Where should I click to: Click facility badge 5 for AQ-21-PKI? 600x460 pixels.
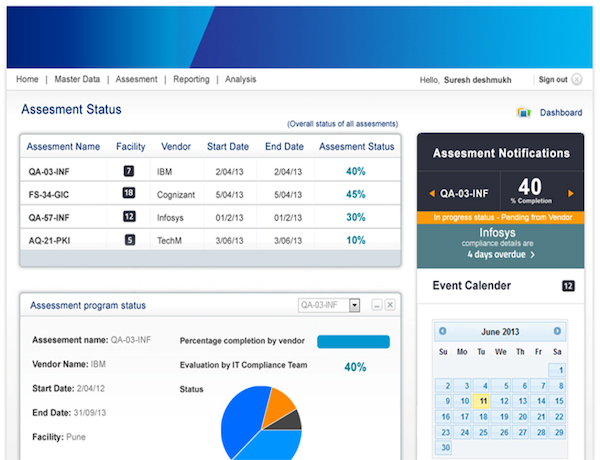129,240
